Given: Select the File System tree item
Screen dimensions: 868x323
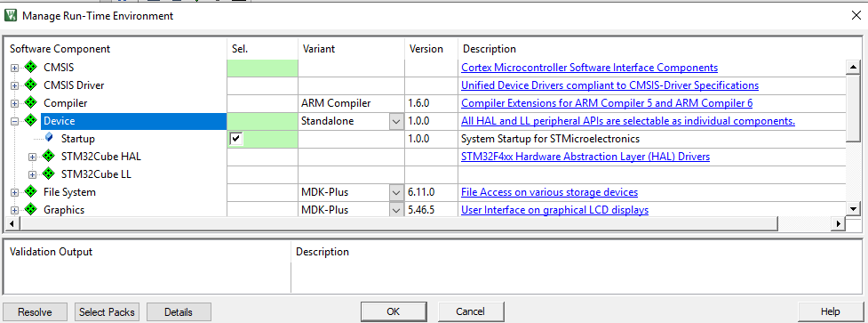Looking at the screenshot, I should click(69, 191).
